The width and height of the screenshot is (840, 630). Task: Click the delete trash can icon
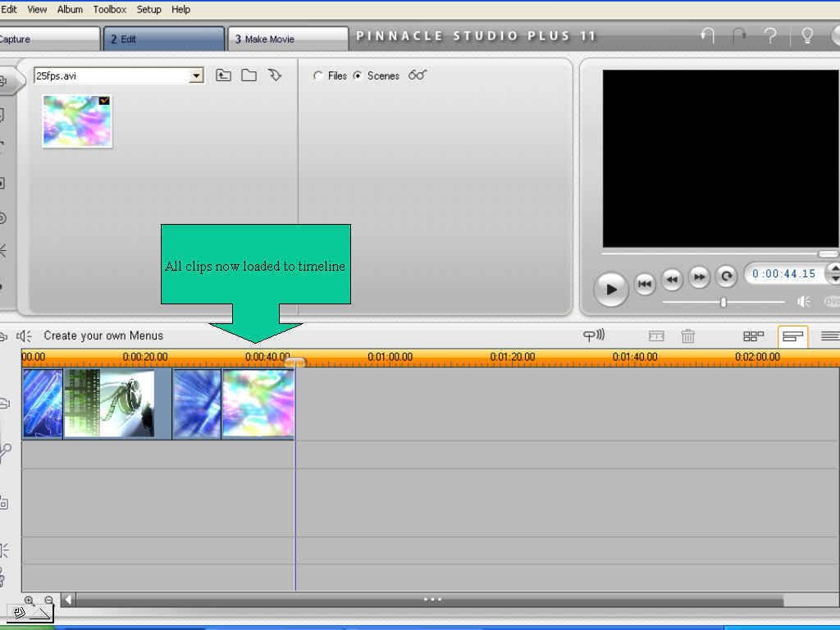(688, 336)
